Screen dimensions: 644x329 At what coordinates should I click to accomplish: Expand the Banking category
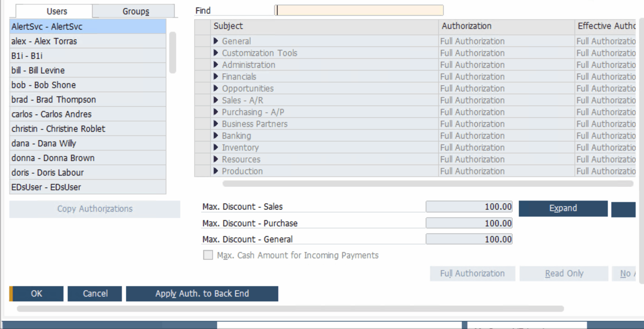215,135
